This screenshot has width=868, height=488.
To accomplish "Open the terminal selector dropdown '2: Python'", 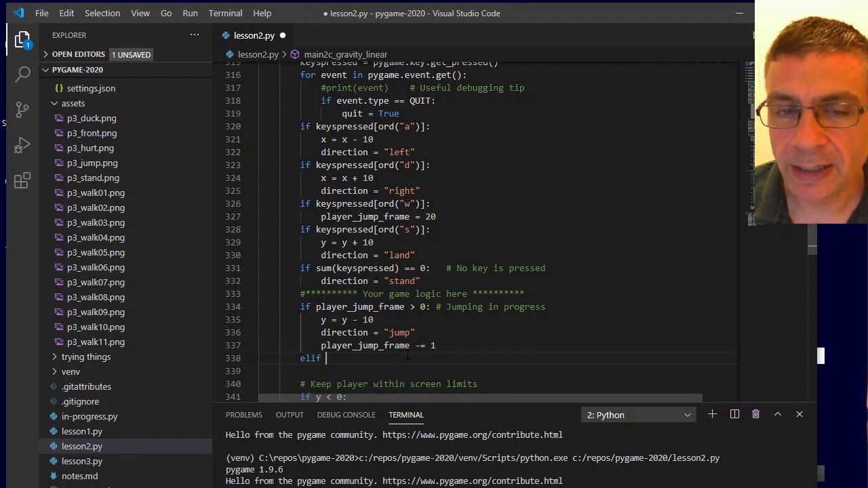I will pyautogui.click(x=638, y=415).
